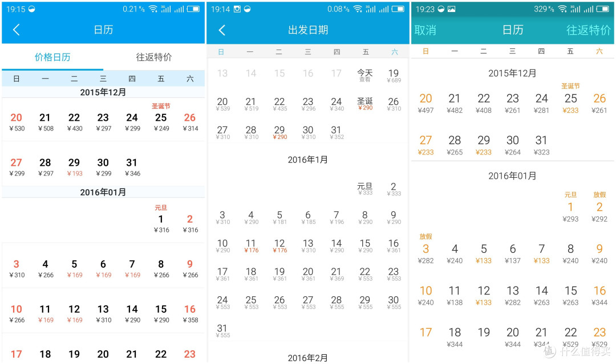Tap back arrow in left 日历 screen

point(16,30)
